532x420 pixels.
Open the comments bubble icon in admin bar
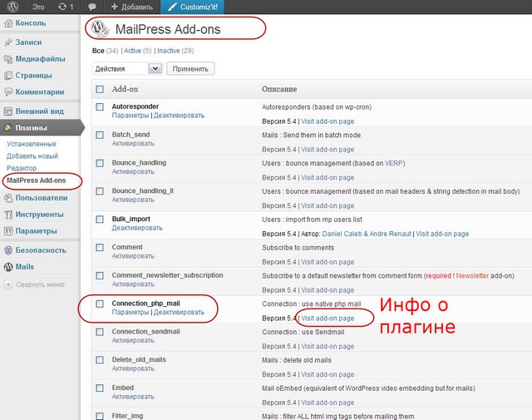[x=91, y=7]
